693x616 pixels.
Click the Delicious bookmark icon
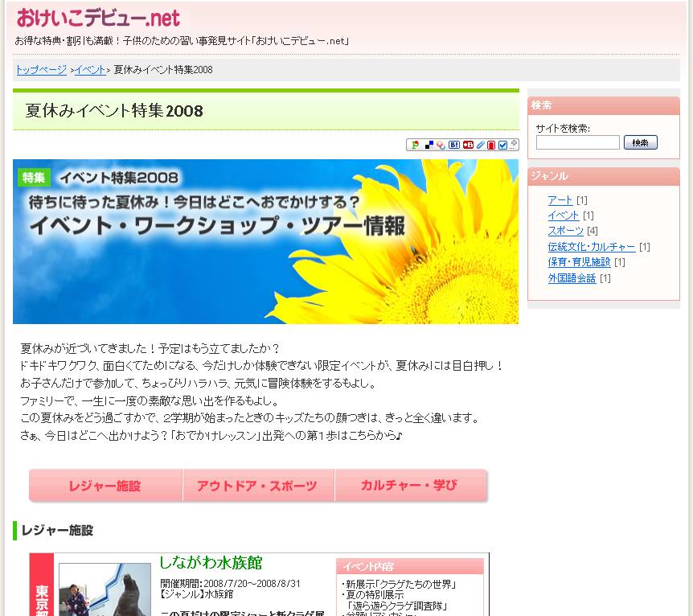coord(429,145)
